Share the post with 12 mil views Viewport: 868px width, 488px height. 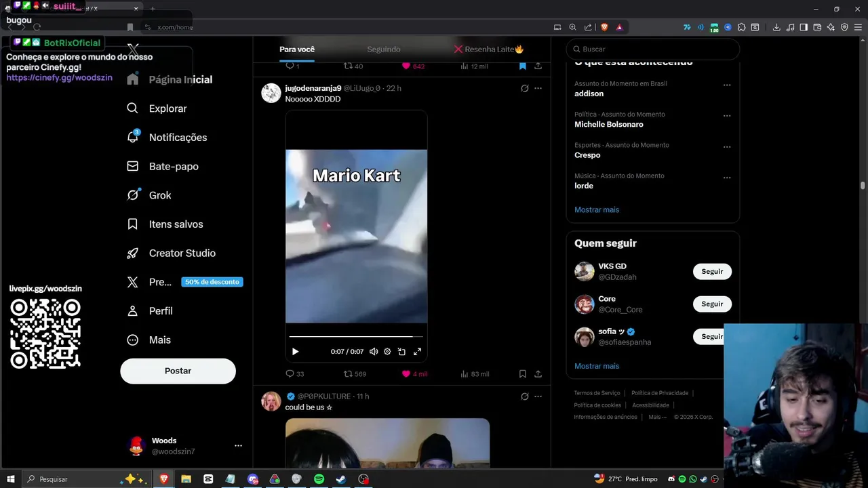coord(538,66)
